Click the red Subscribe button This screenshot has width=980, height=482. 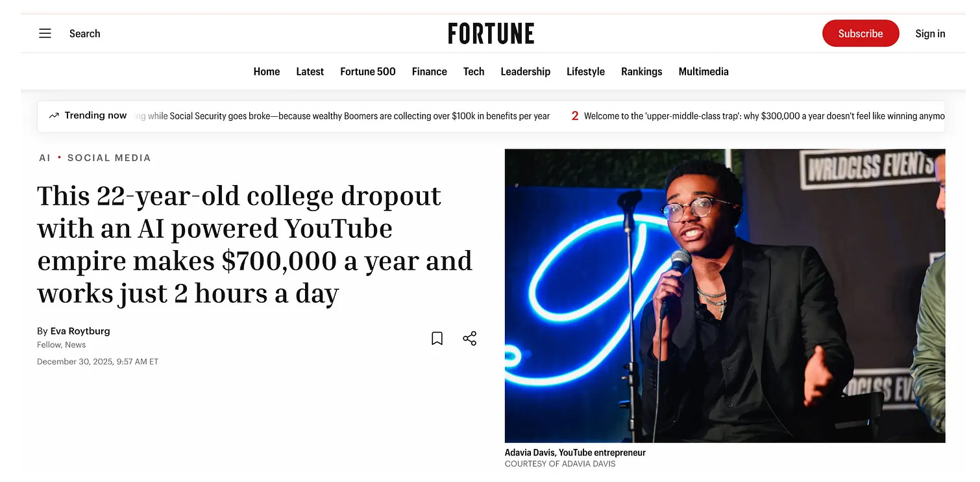[x=861, y=34]
